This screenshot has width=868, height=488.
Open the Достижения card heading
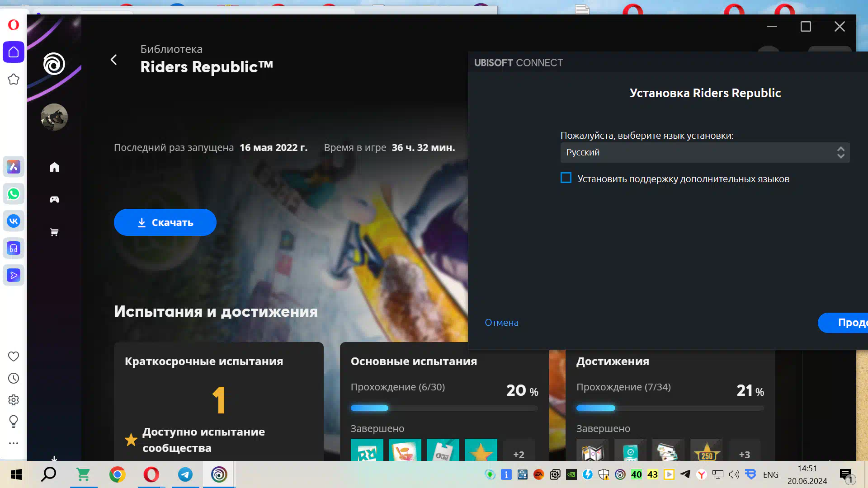click(x=613, y=361)
